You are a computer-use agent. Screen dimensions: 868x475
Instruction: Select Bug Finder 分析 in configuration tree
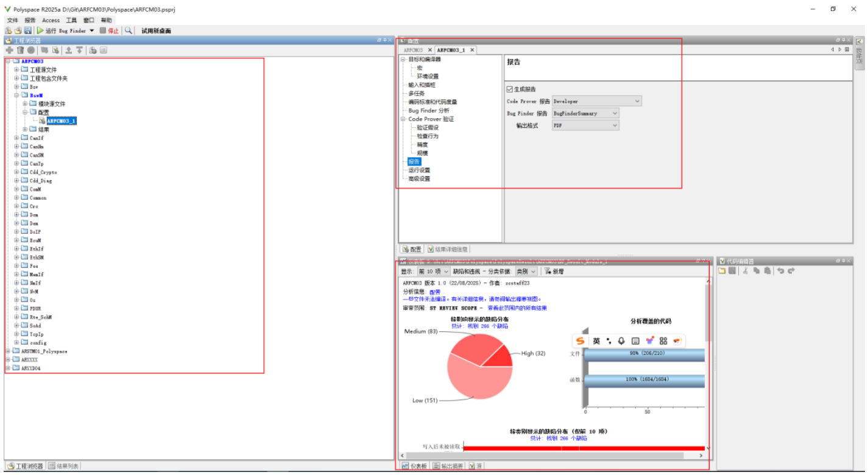click(x=428, y=111)
